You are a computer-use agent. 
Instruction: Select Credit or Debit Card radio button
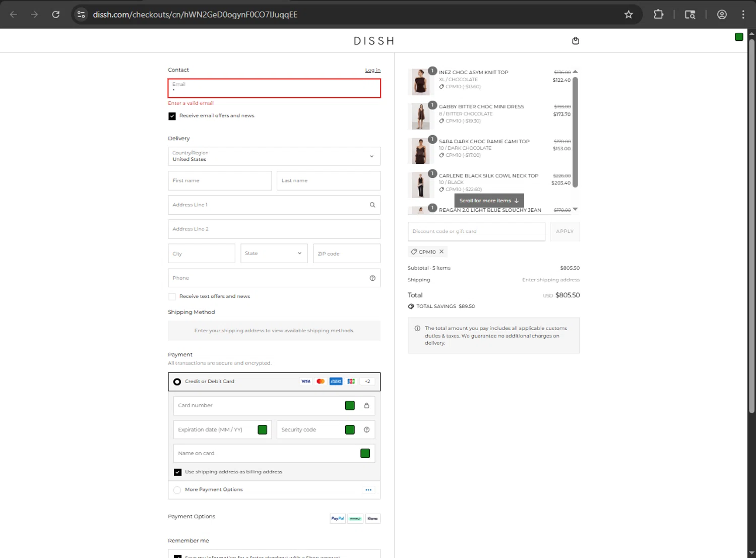point(177,382)
